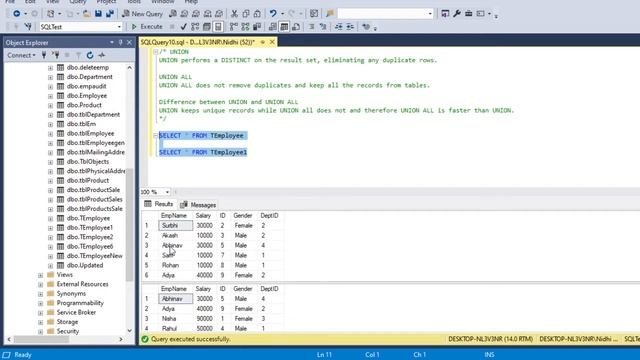
Task: Select the Service Broker folder
Action: (76, 313)
